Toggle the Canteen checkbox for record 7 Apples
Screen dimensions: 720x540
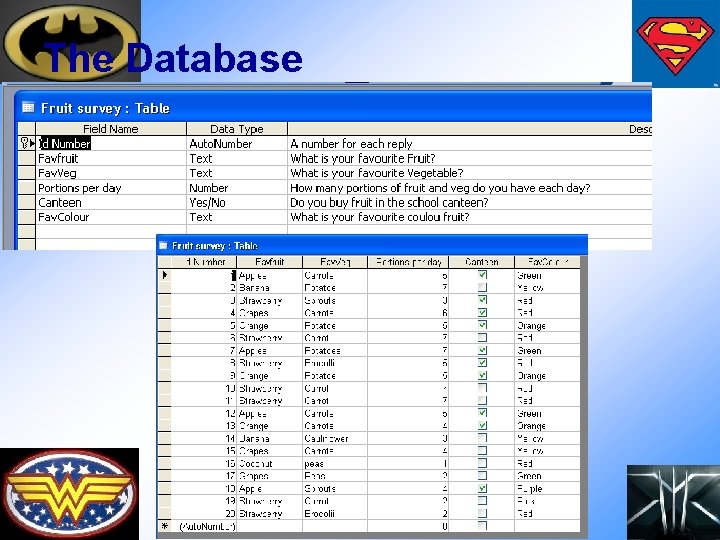click(x=482, y=350)
